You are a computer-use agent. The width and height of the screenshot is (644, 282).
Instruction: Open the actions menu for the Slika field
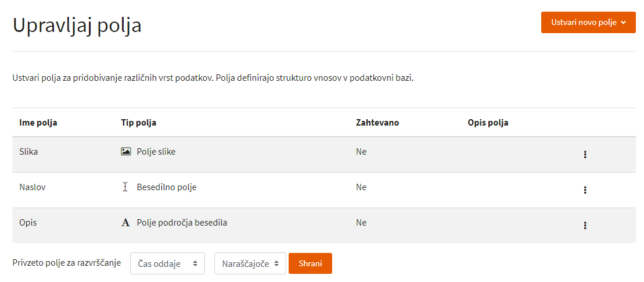(x=585, y=155)
